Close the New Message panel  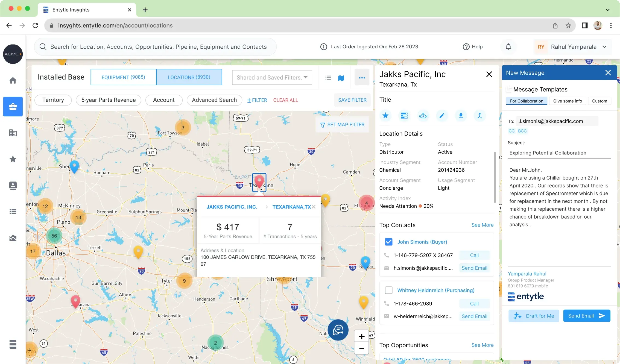608,73
